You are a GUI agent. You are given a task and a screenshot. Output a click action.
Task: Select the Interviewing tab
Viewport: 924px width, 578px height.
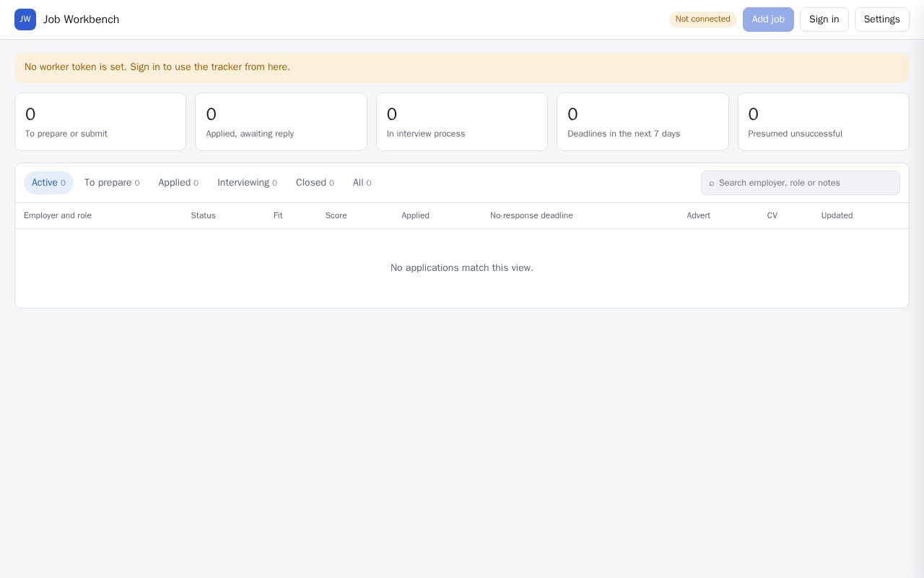[247, 183]
